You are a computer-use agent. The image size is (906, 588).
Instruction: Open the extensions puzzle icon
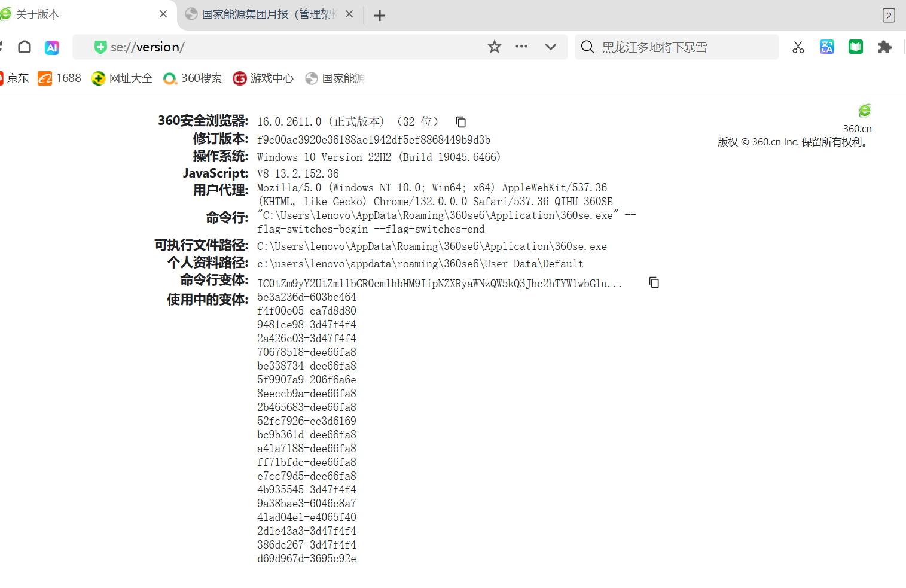(884, 47)
